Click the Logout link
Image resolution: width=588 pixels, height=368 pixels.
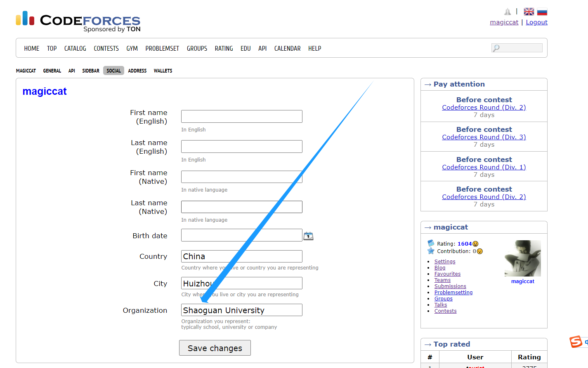point(537,22)
